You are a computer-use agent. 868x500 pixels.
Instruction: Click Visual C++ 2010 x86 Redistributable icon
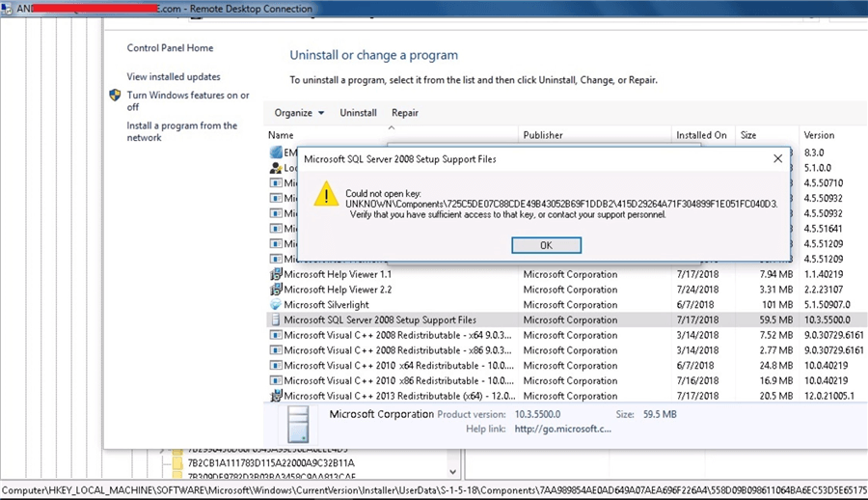pos(276,381)
